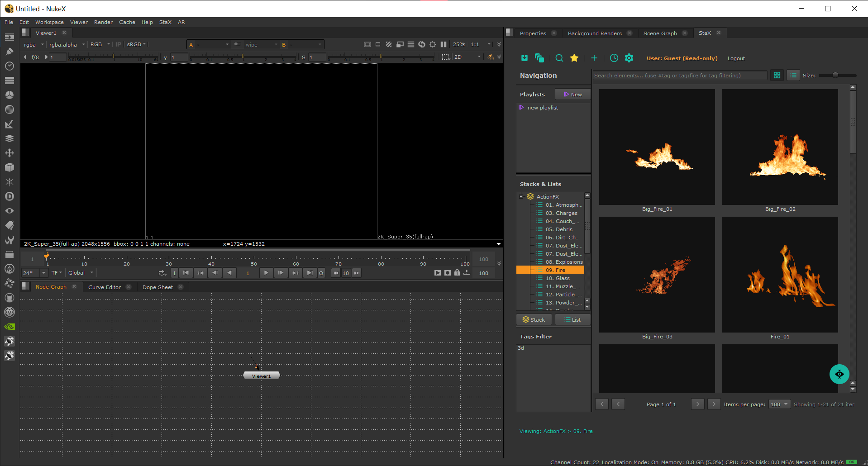Open the Render menu
This screenshot has height=466, width=868.
[x=103, y=22]
